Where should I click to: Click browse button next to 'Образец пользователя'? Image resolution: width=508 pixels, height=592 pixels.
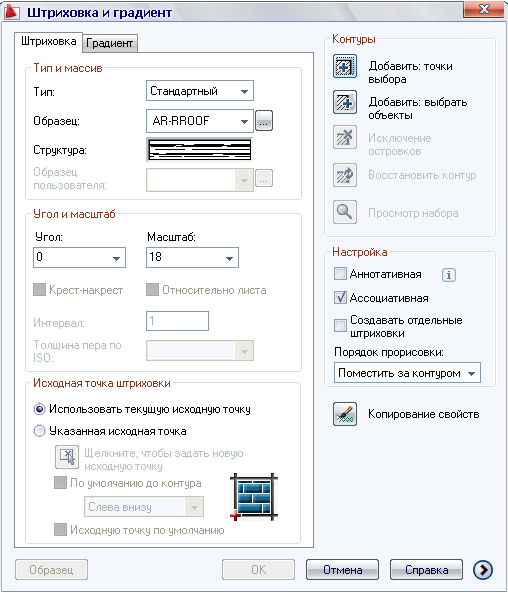[264, 178]
